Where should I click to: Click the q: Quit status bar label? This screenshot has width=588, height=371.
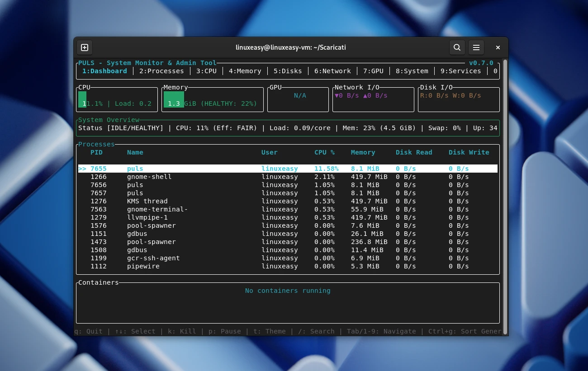click(89, 331)
